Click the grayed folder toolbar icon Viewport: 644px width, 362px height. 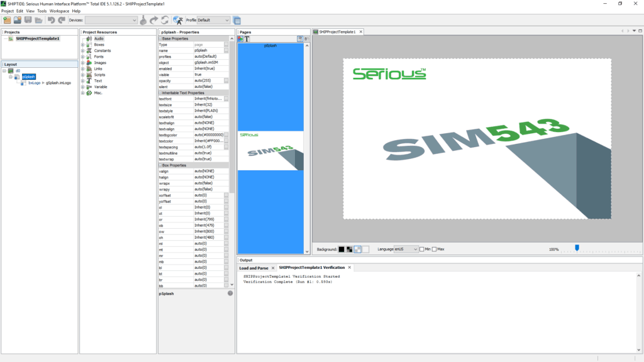point(38,20)
